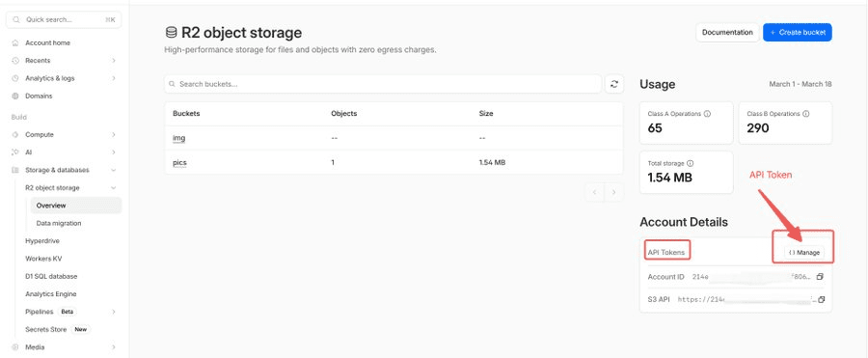Select Overview under R2 object storage
This screenshot has height=358, width=868.
pyautogui.click(x=76, y=206)
